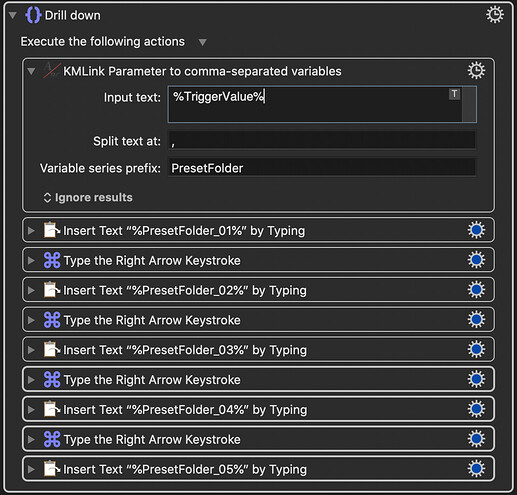The height and width of the screenshot is (495, 517).
Task: Select the Insert Text PresetFolder_01 action title
Action: tap(184, 231)
